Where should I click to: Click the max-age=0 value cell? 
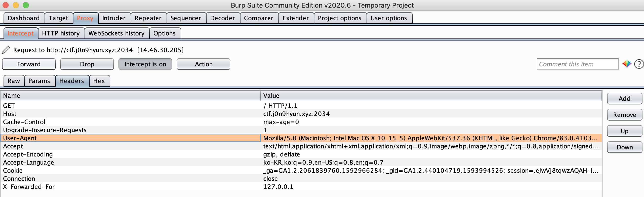(431, 122)
